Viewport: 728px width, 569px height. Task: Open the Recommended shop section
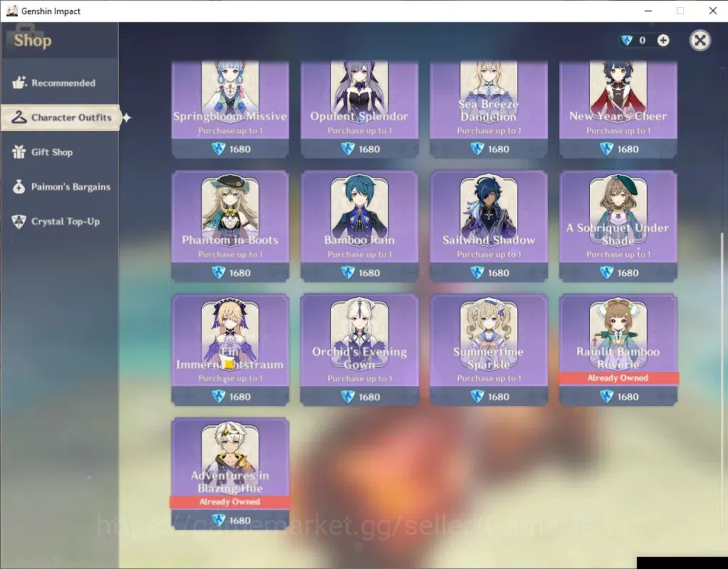(60, 83)
